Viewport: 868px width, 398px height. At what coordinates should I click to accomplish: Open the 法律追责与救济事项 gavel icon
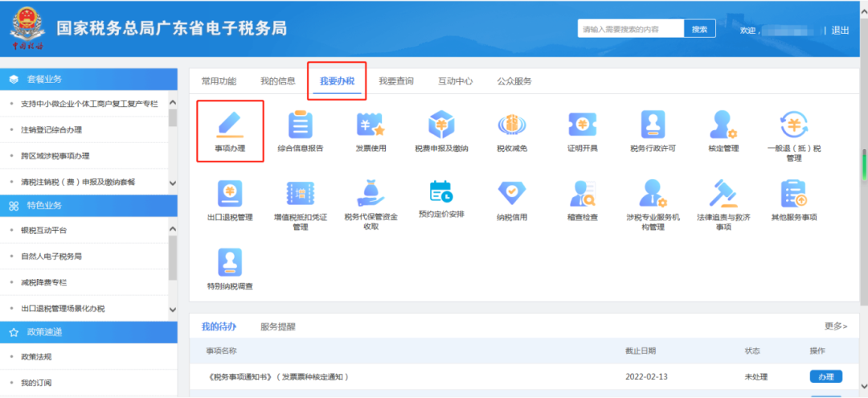pyautogui.click(x=723, y=194)
